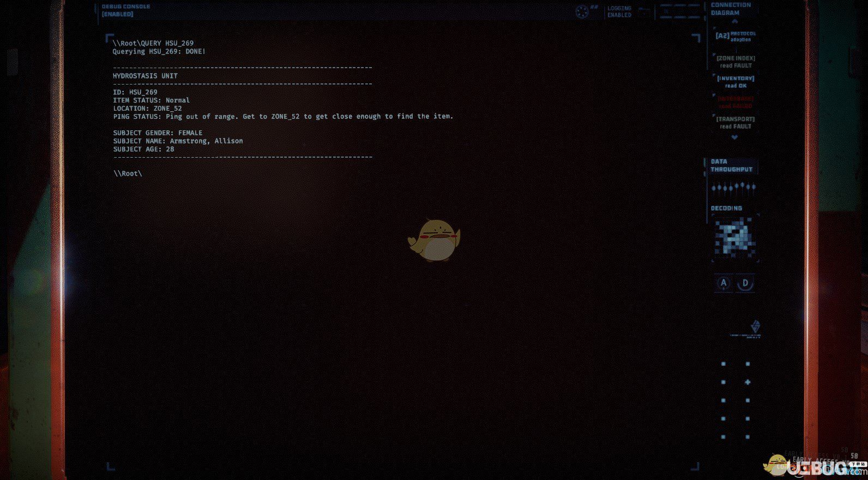
Task: Click the Data Throughput header
Action: 731,165
